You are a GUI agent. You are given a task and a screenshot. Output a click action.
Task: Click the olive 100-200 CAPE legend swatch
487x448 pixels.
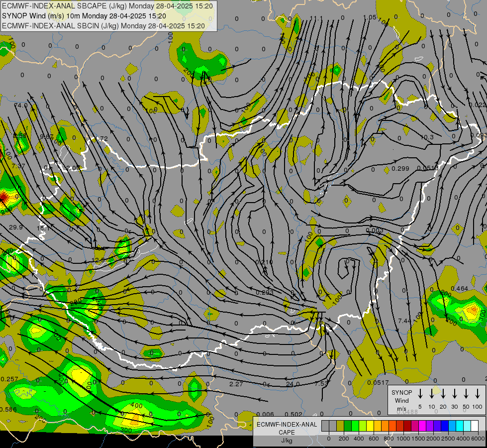340,426
